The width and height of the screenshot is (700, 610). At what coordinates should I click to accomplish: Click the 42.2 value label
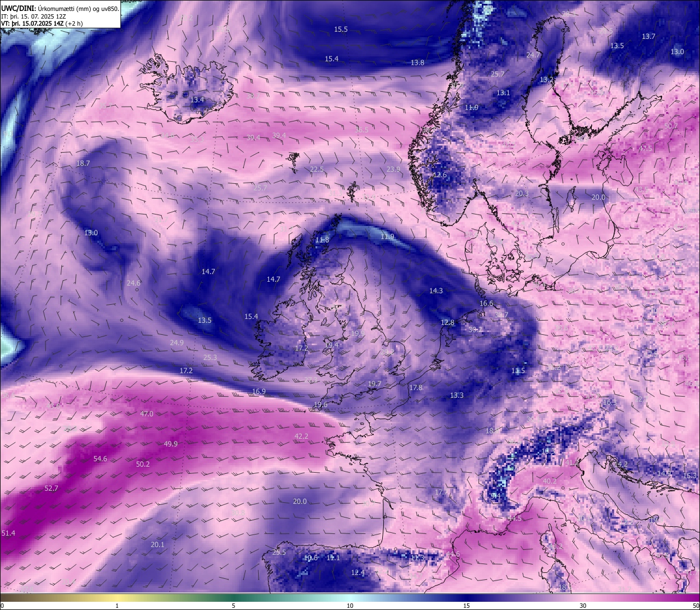[x=301, y=437]
